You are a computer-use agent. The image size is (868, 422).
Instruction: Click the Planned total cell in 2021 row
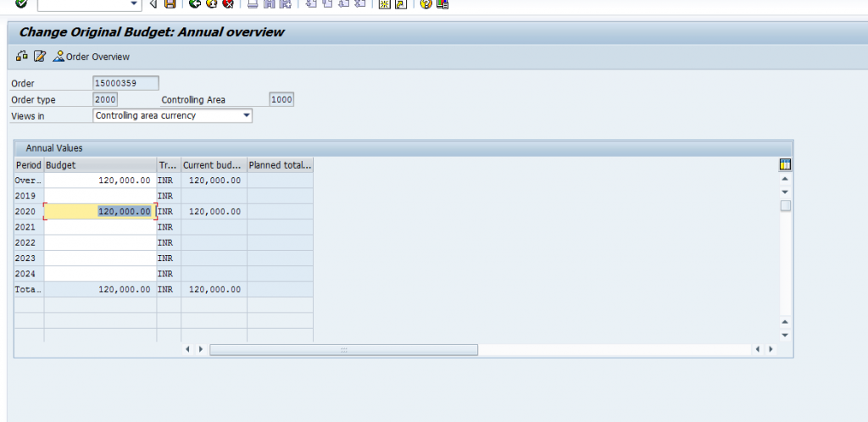pos(280,227)
